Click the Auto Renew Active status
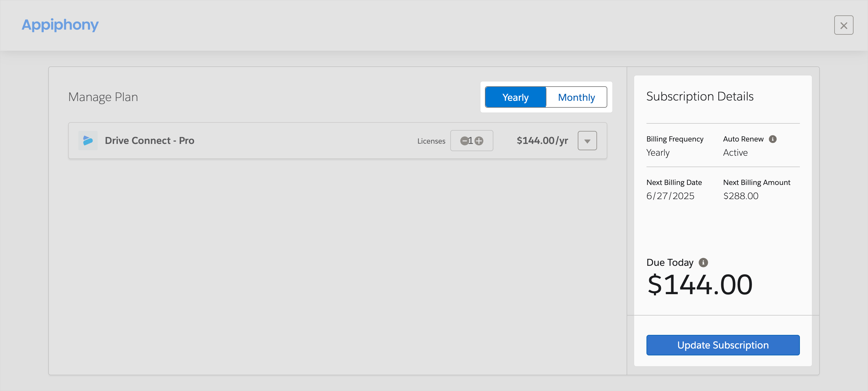 click(735, 152)
